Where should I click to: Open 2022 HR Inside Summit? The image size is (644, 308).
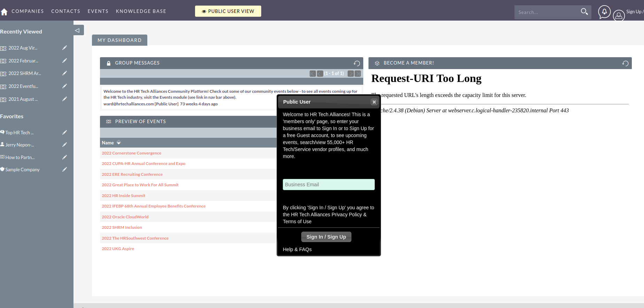124,196
